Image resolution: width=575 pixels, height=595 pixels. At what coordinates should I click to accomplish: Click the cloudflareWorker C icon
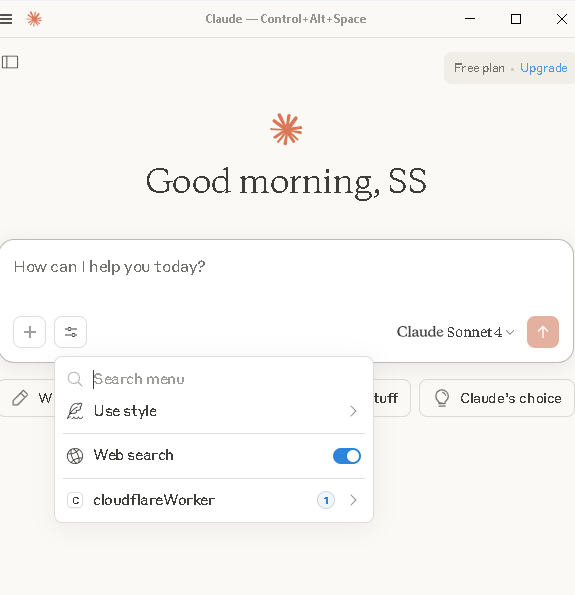(75, 500)
